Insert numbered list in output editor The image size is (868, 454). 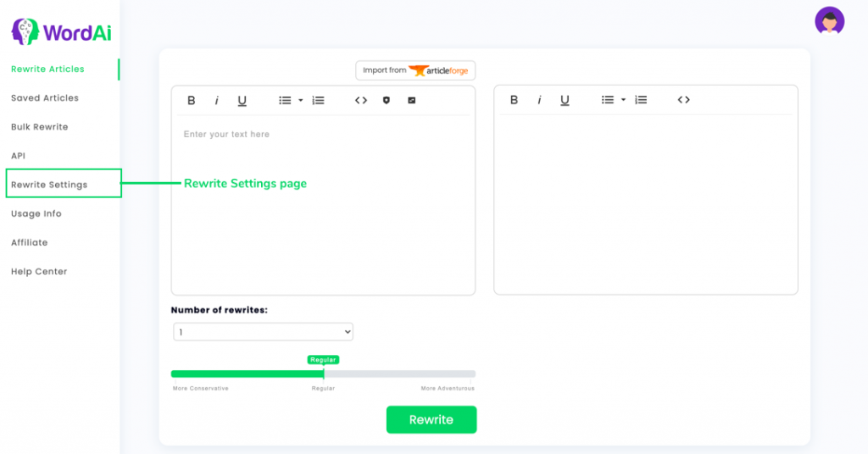coord(641,100)
